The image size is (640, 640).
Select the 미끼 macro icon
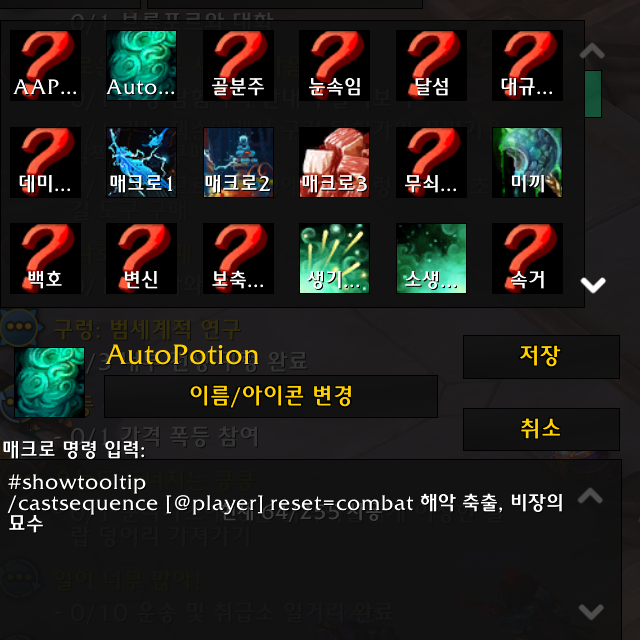[x=527, y=162]
